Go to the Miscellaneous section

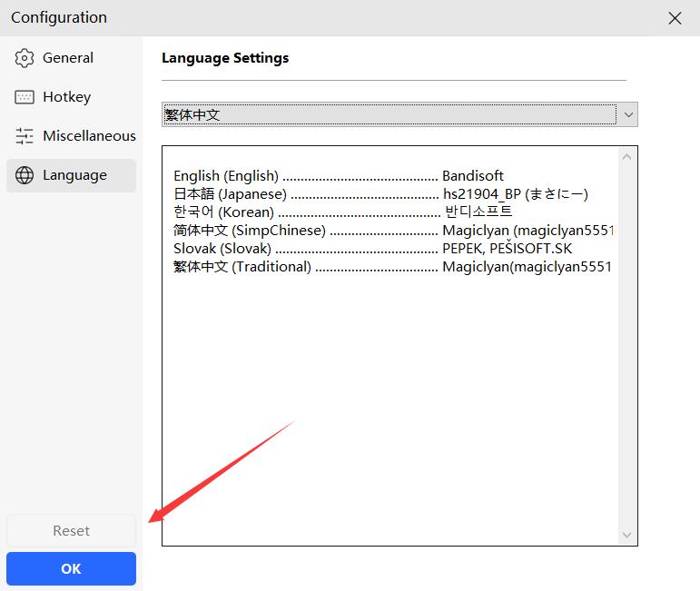coord(89,136)
